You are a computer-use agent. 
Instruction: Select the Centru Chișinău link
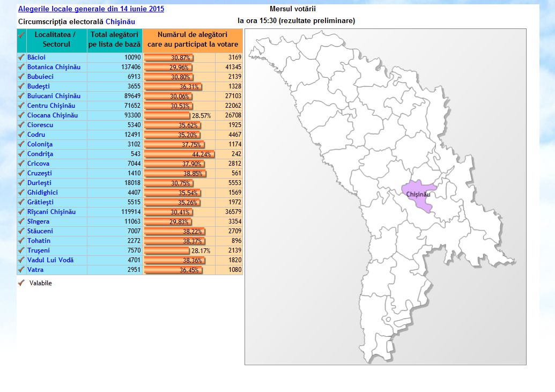(51, 106)
